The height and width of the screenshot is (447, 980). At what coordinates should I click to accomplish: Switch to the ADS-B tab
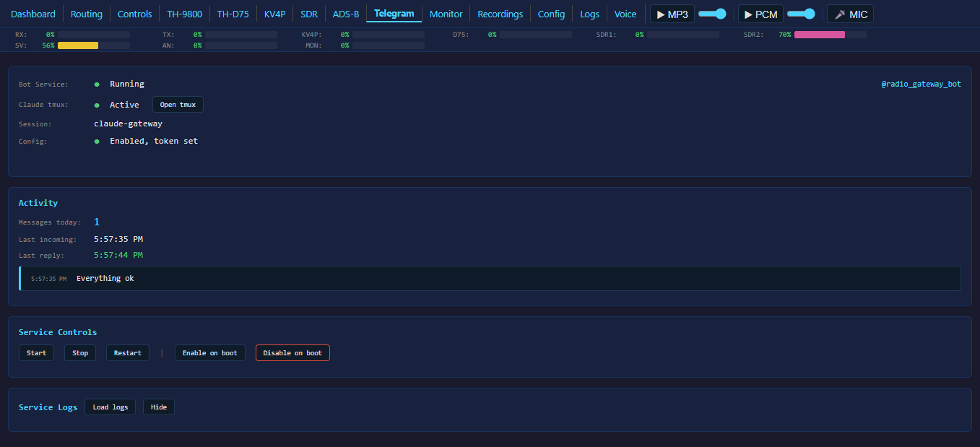point(346,14)
